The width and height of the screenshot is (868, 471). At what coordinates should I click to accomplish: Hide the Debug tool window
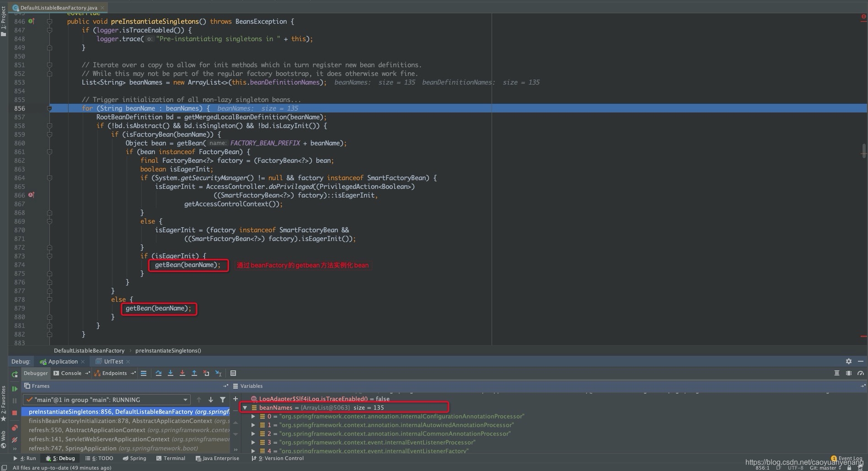[860, 361]
